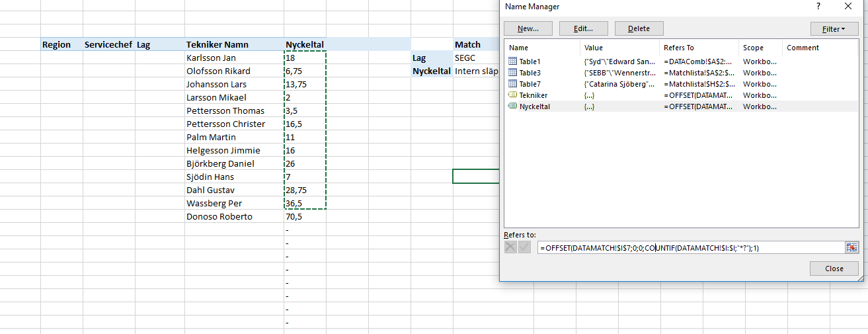Click the Table1 table icon
Screen dimensions: 868x334
(x=513, y=62)
